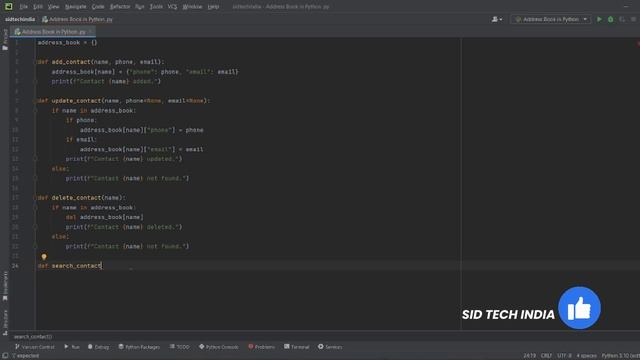The image size is (640, 360).
Task: Open the Window menu
Action: 192,7
